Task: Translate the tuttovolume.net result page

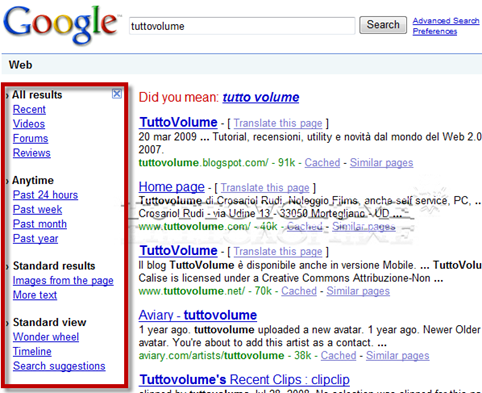Action: point(278,251)
